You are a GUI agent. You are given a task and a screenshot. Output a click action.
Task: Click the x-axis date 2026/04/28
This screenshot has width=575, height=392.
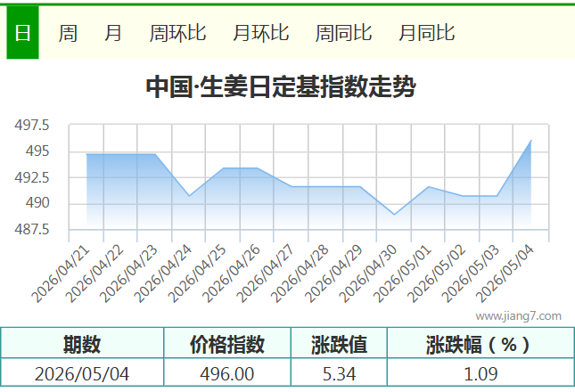300,274
